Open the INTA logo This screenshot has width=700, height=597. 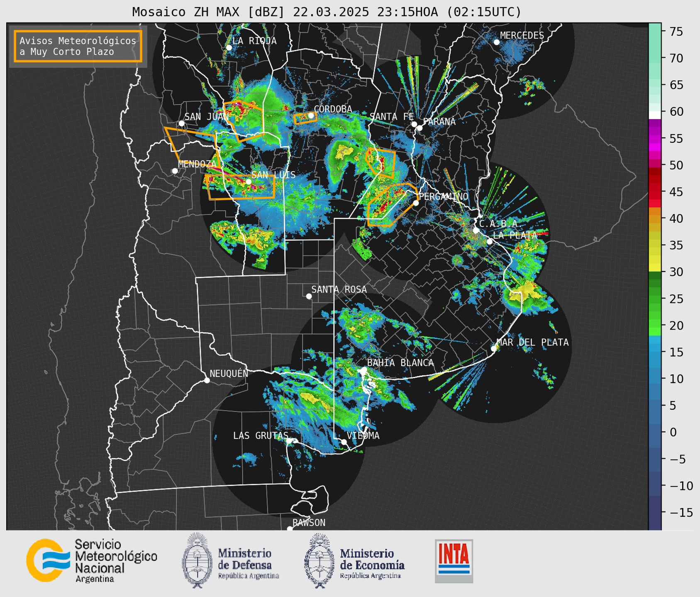(454, 561)
